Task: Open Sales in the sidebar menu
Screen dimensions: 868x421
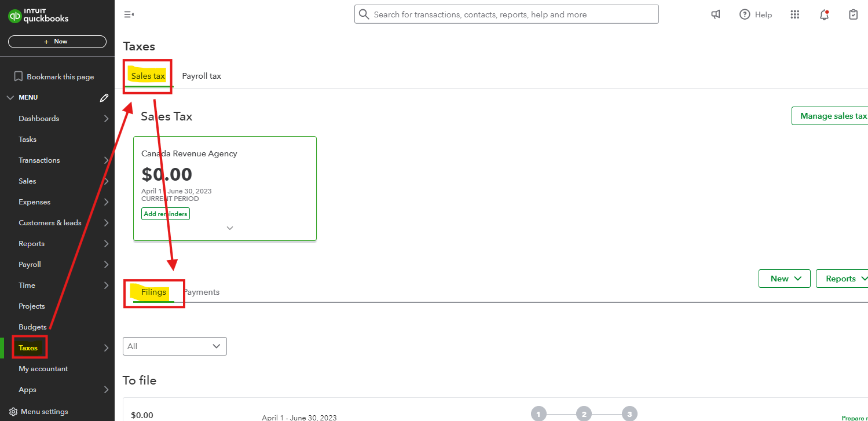Action: (x=27, y=181)
